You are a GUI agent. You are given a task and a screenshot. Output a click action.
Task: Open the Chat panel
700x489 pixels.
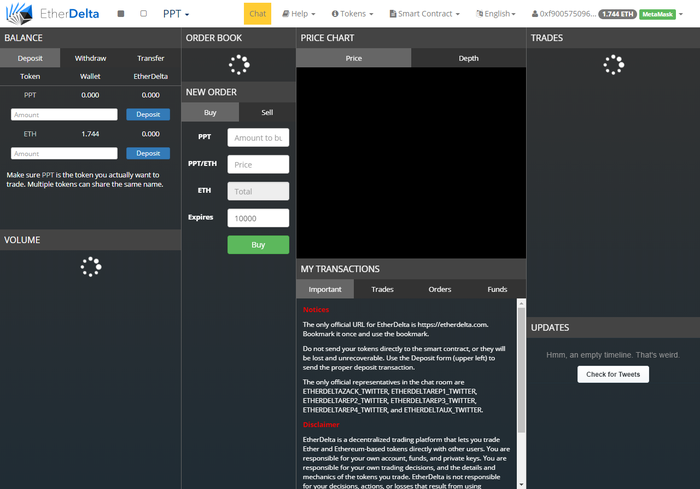(x=258, y=14)
